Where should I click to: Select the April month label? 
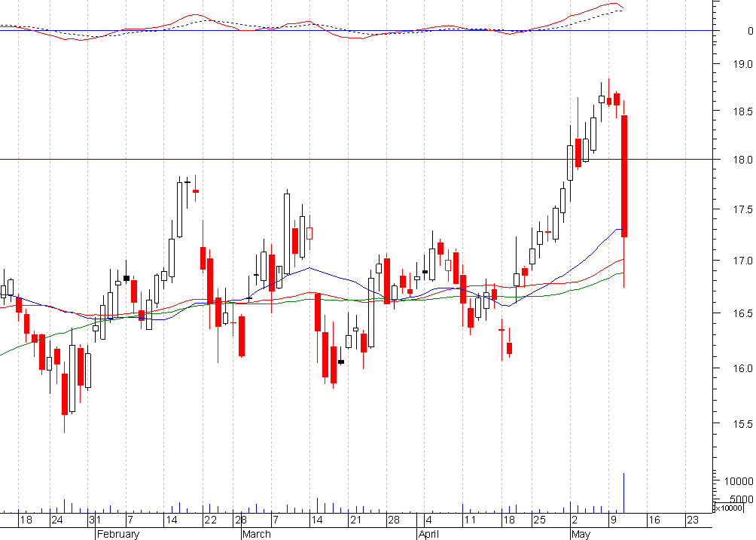click(x=428, y=534)
